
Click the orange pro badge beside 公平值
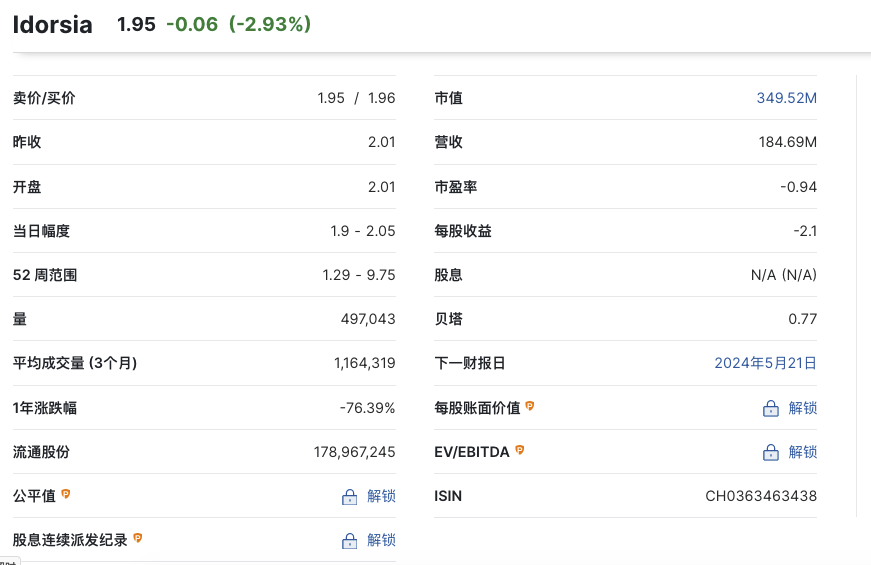66,493
